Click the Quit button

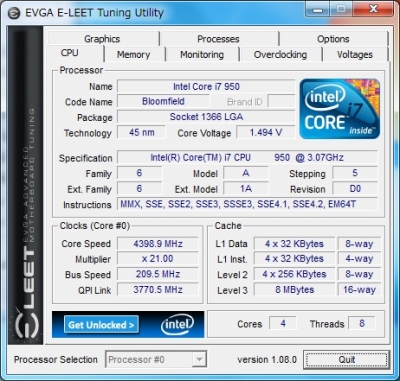pyautogui.click(x=346, y=360)
